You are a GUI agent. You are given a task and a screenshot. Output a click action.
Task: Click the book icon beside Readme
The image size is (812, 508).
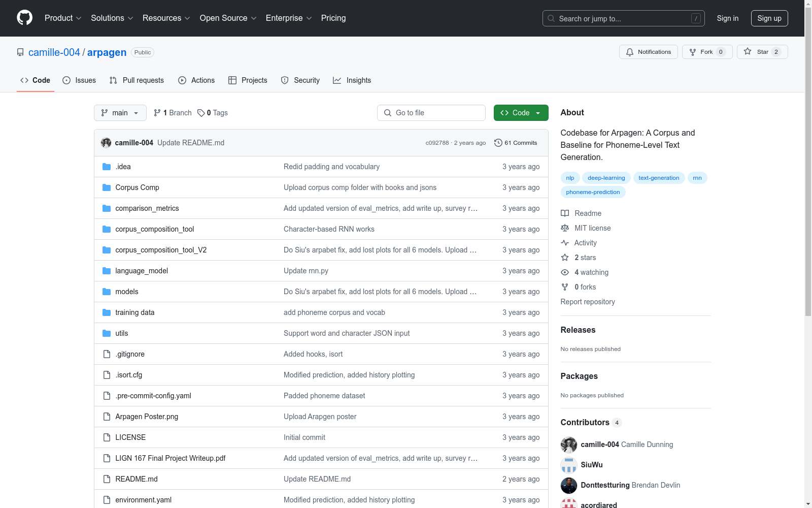click(565, 213)
